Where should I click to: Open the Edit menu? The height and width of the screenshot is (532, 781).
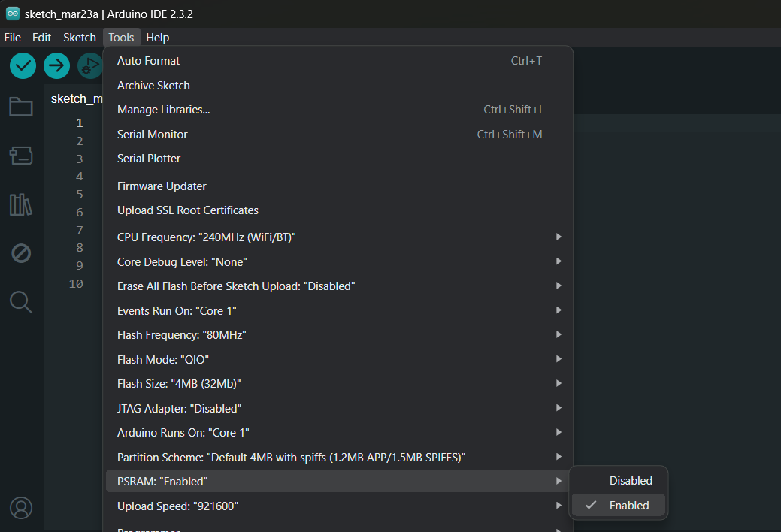[x=42, y=38]
